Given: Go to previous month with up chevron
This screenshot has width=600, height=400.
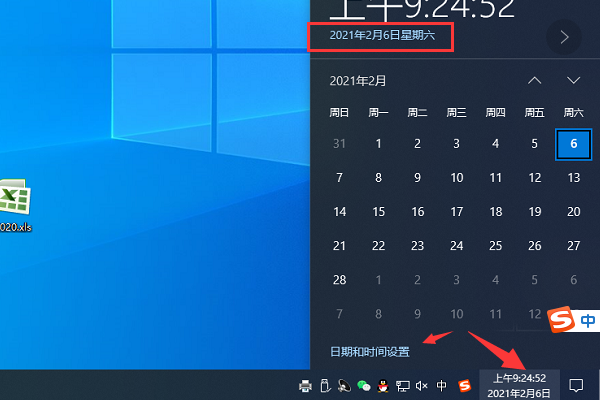Looking at the screenshot, I should click(535, 80).
